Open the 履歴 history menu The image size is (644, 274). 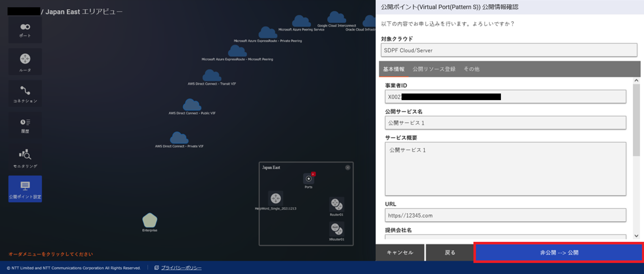click(25, 125)
